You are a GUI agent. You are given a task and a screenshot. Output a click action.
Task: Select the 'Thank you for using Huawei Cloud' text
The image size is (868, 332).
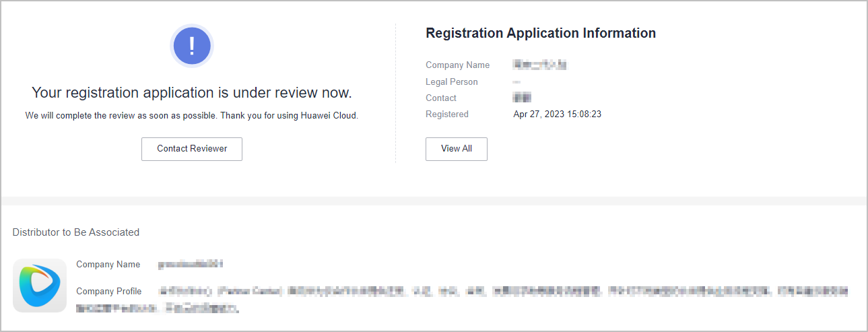290,116
